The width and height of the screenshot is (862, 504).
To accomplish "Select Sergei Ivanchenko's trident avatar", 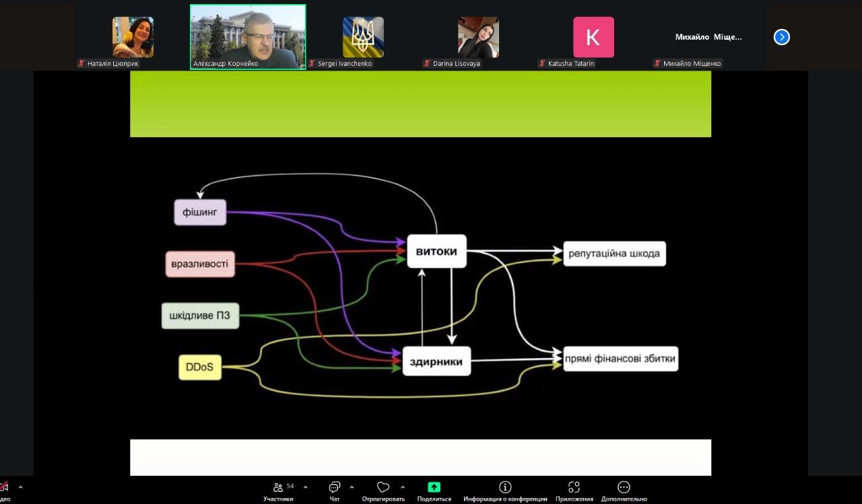I will coord(363,37).
